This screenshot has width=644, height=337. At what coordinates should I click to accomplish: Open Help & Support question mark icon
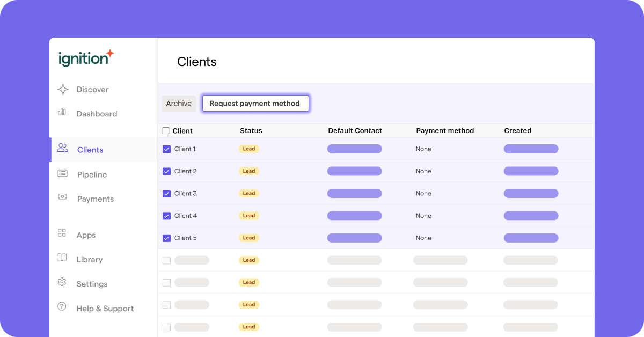click(62, 308)
